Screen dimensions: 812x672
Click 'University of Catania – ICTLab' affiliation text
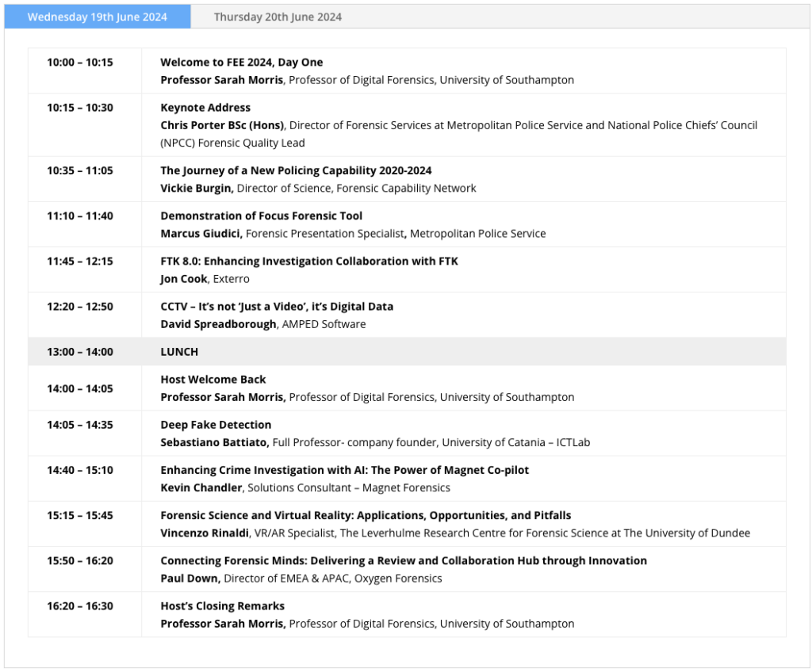coord(515,442)
